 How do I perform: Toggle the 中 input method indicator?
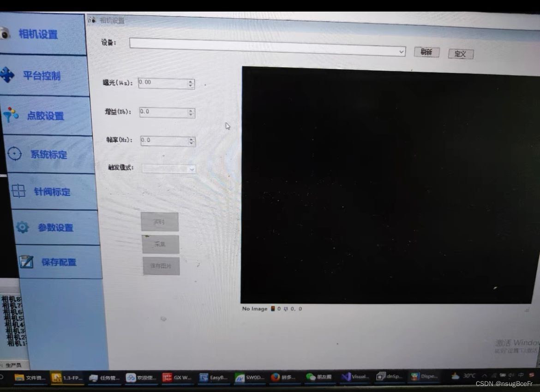(x=521, y=375)
